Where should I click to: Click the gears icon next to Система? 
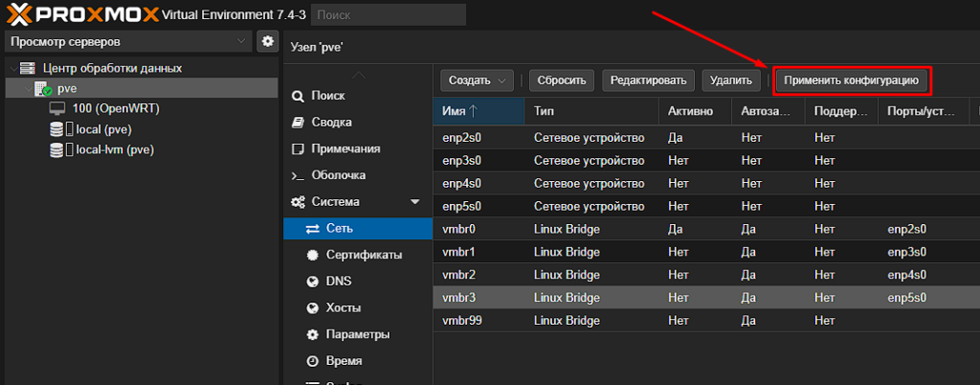pyautogui.click(x=299, y=202)
